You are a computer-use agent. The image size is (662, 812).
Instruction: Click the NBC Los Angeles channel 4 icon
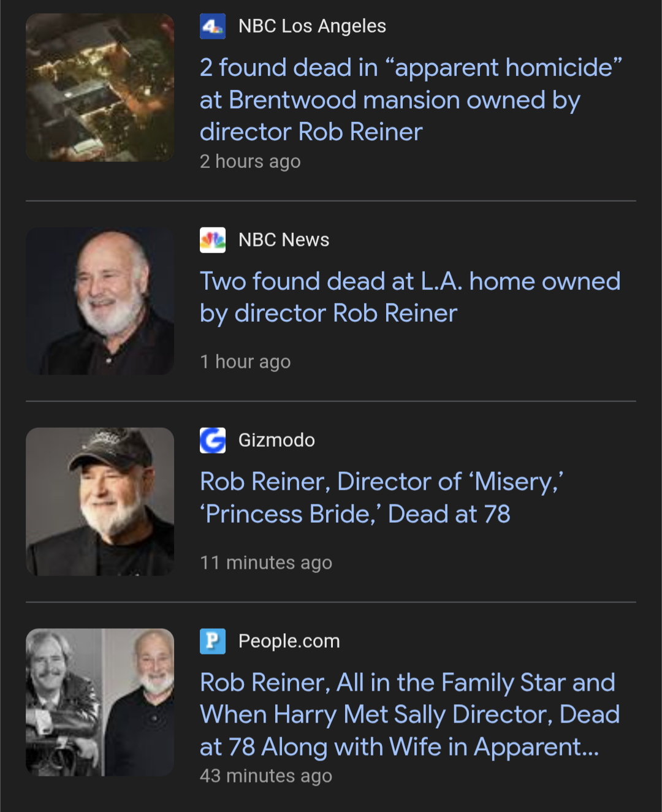click(x=213, y=26)
